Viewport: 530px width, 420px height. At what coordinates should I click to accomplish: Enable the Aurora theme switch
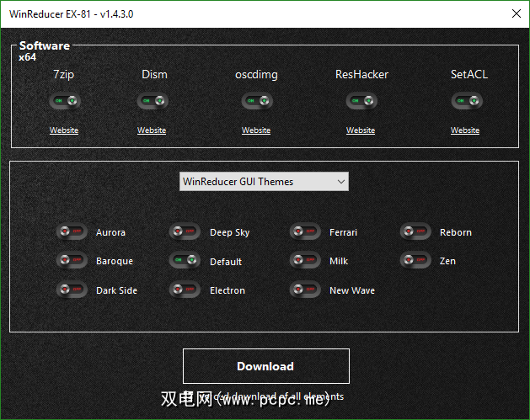pyautogui.click(x=72, y=231)
